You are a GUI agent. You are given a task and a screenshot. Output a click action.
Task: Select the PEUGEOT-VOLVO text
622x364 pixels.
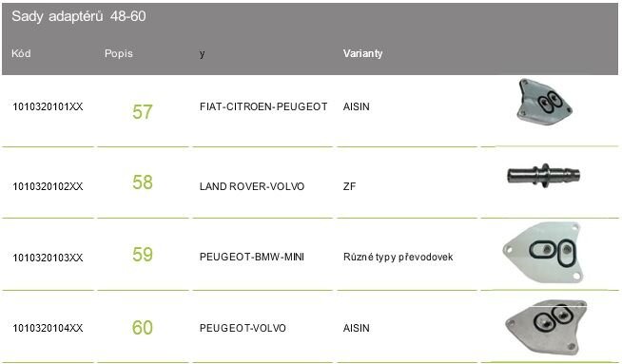click(x=243, y=328)
